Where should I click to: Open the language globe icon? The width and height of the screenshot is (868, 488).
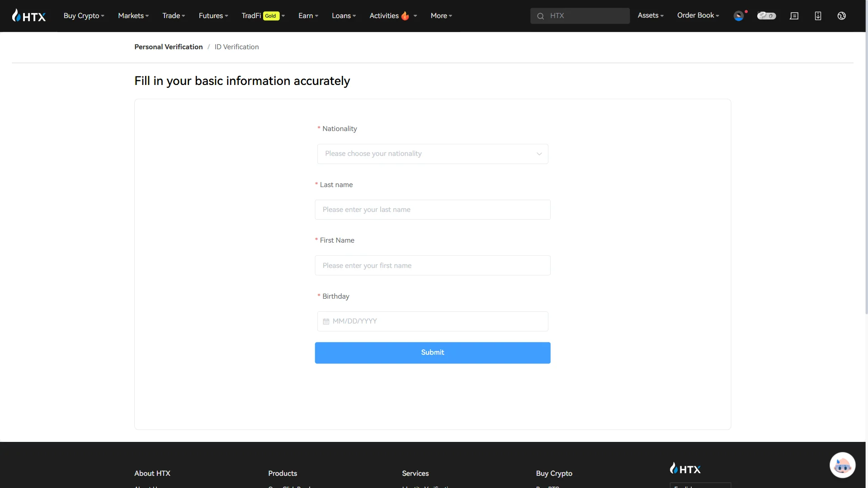(x=841, y=16)
